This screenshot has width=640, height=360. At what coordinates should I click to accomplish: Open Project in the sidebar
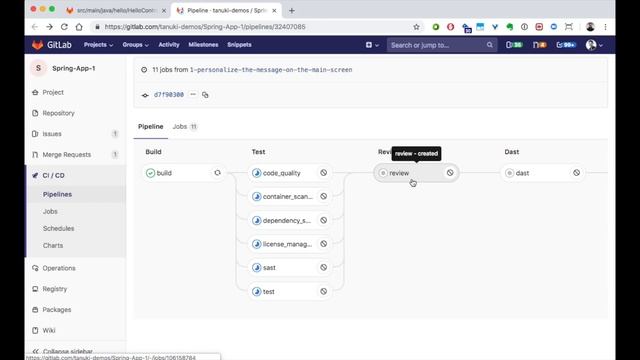(53, 92)
